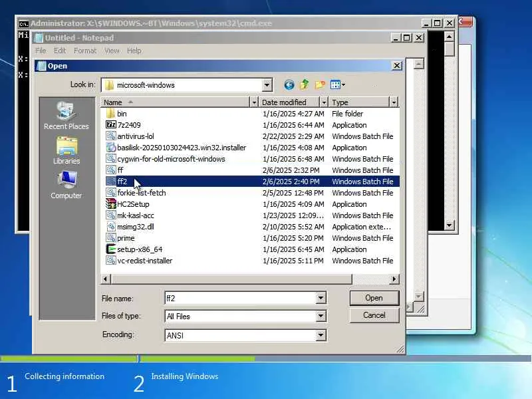
Task: Sort files by the Name column header
Action: tap(176, 102)
